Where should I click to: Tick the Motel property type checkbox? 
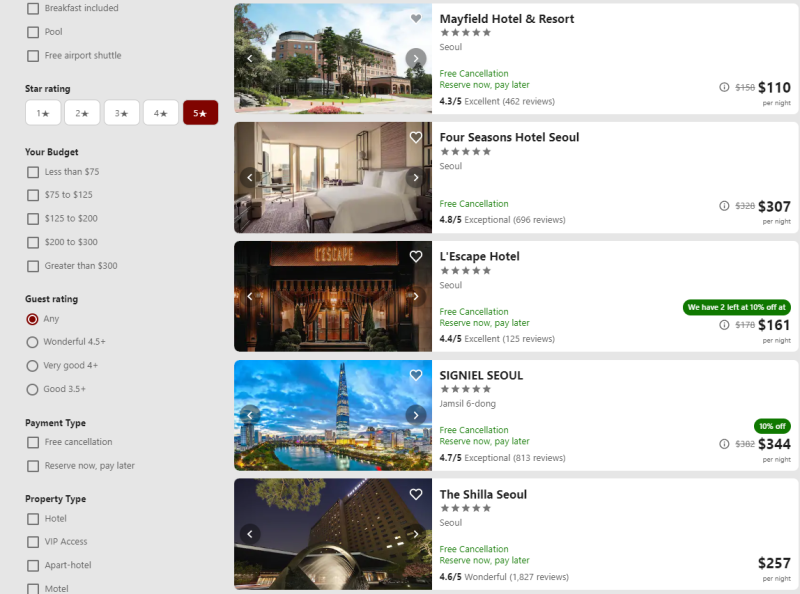33,588
